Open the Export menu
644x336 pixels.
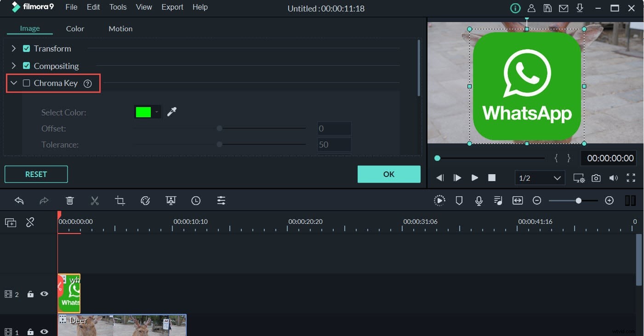pos(172,7)
